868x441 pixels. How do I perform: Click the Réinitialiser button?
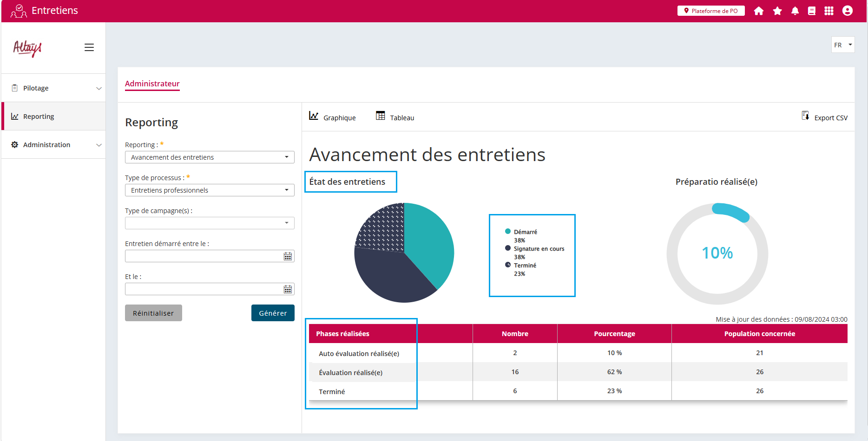tap(153, 313)
